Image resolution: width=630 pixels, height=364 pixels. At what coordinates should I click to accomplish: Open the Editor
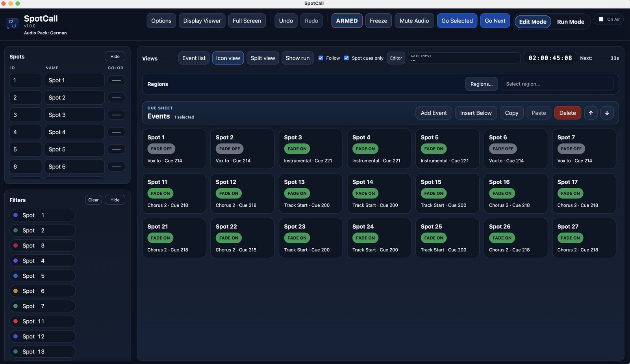[396, 58]
